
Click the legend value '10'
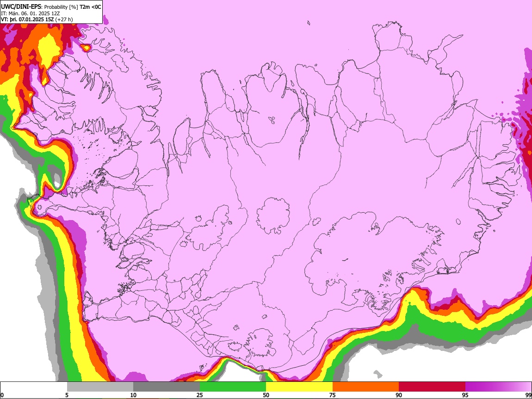[x=133, y=395]
